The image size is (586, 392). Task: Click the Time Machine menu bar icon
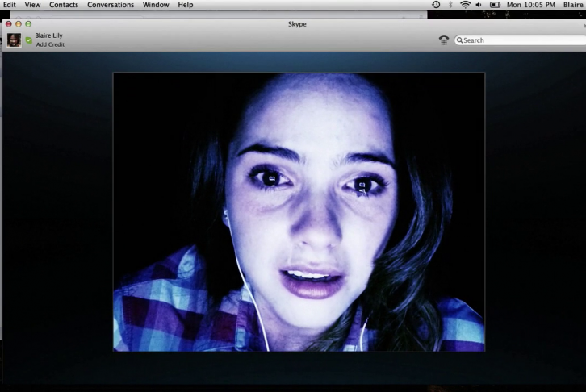(x=436, y=5)
